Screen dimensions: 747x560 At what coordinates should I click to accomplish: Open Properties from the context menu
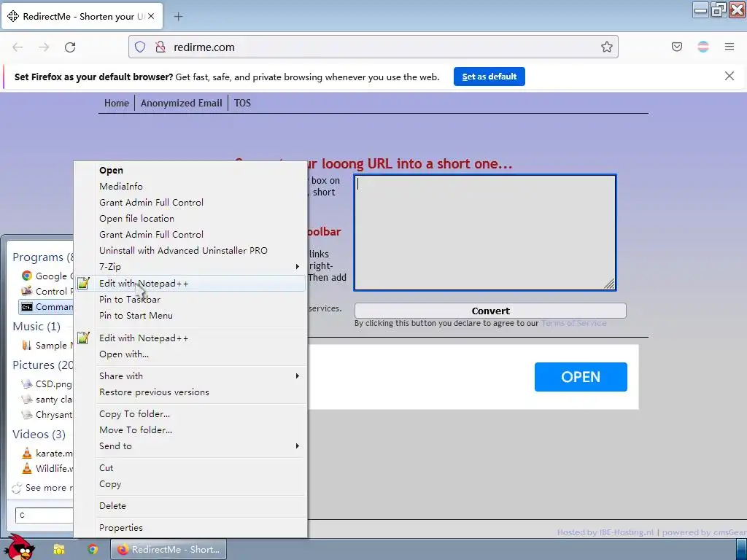(x=121, y=528)
